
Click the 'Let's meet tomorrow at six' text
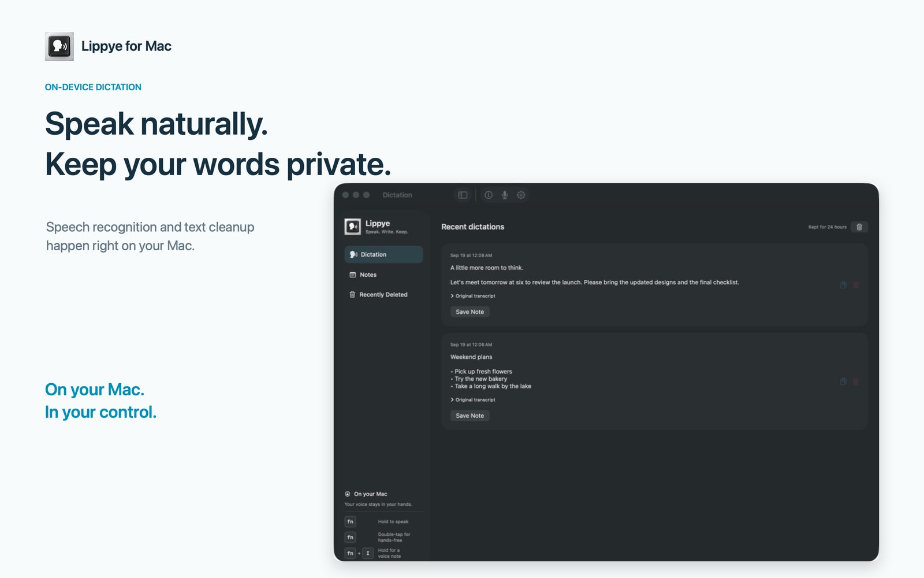(595, 283)
